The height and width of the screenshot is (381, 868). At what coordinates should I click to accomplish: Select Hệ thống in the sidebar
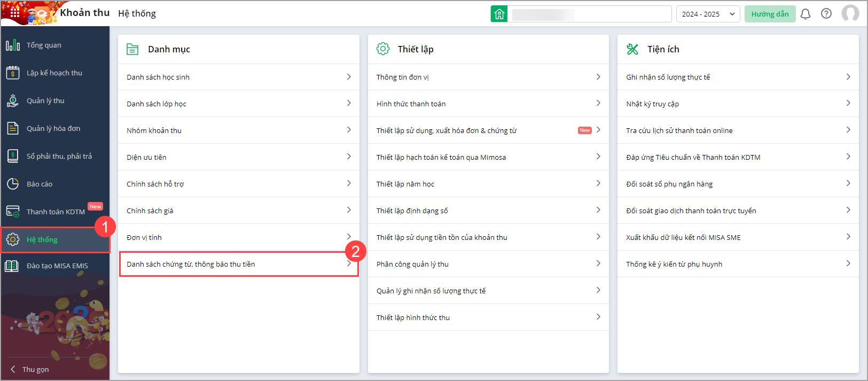[x=42, y=239]
